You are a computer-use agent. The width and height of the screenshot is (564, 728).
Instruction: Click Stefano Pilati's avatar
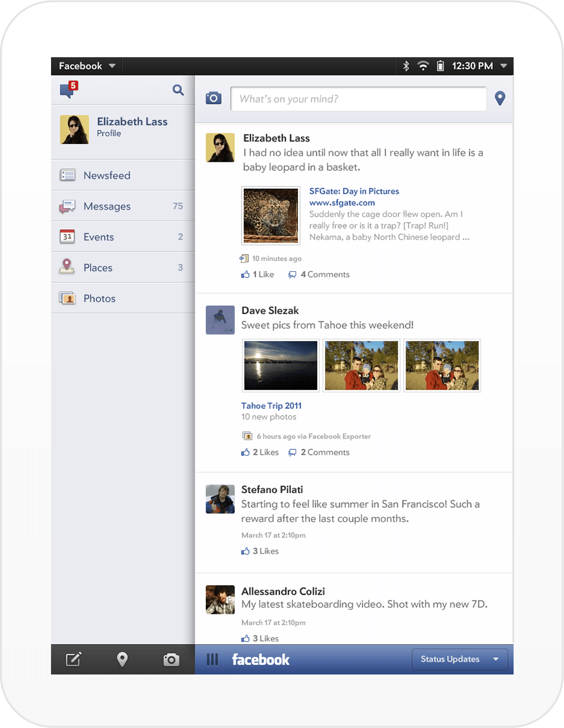tap(221, 499)
